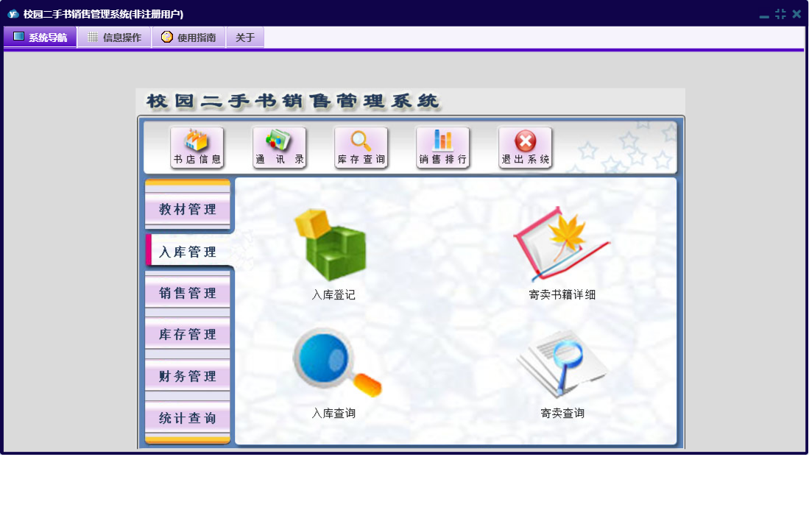
Task: Select the 财务管理 sidebar button
Action: point(187,376)
